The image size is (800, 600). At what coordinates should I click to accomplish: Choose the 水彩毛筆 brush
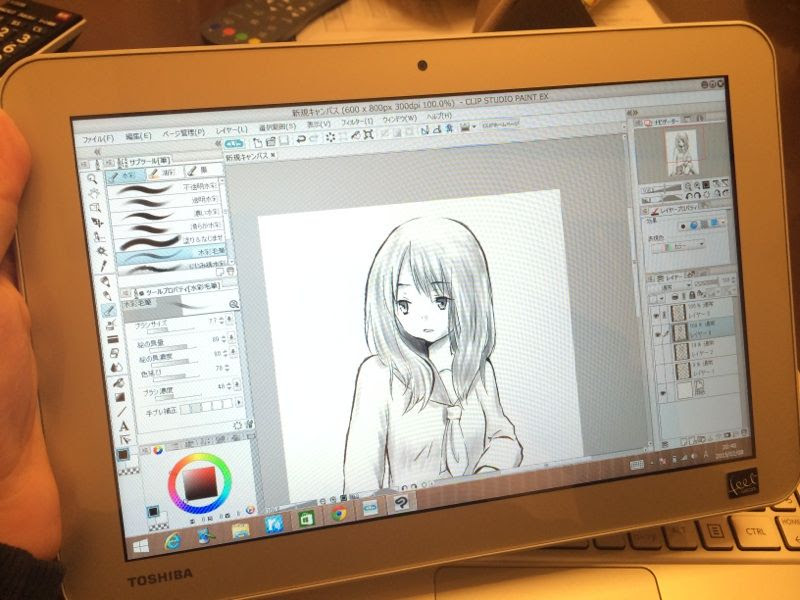pos(172,254)
